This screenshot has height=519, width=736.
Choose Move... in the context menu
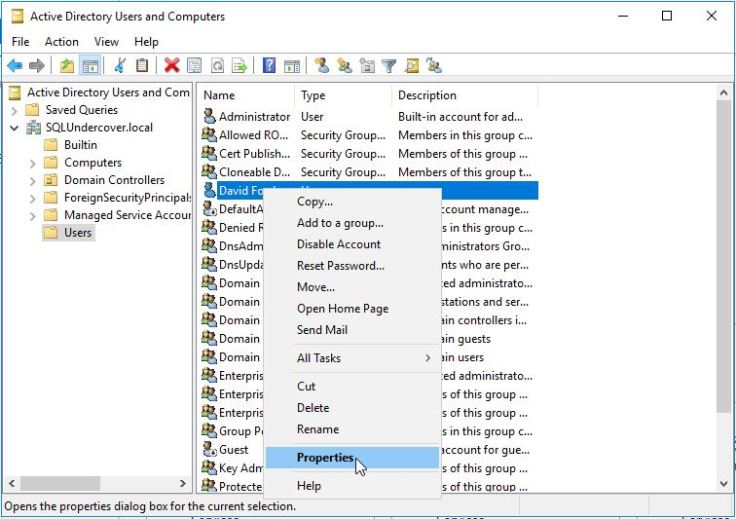coord(353,287)
